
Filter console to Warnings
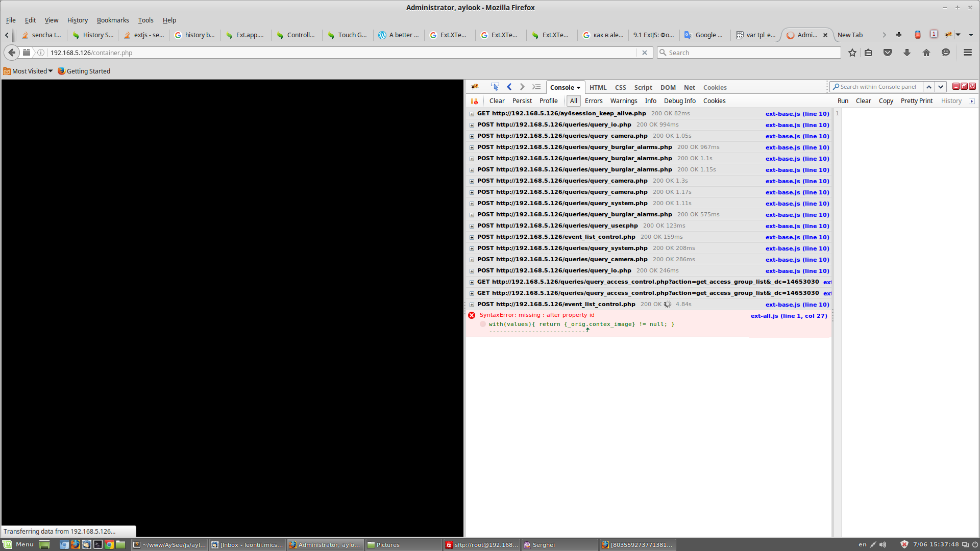(624, 101)
